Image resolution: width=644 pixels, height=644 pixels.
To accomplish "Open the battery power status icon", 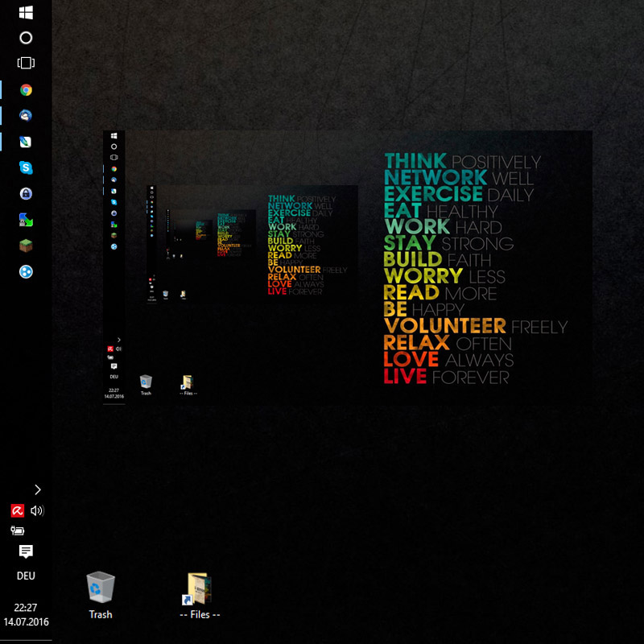I will click(x=17, y=530).
